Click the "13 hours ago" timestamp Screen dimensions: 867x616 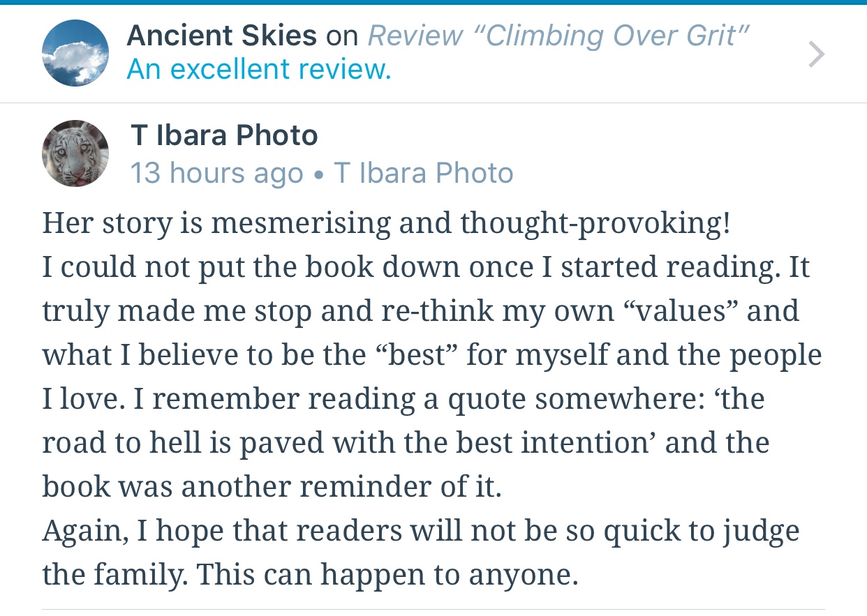(216, 173)
